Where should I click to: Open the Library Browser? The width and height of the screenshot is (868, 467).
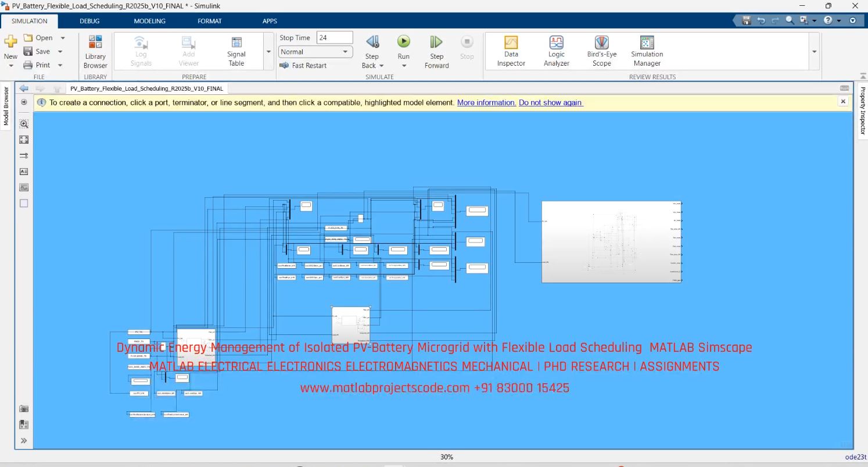pyautogui.click(x=95, y=52)
